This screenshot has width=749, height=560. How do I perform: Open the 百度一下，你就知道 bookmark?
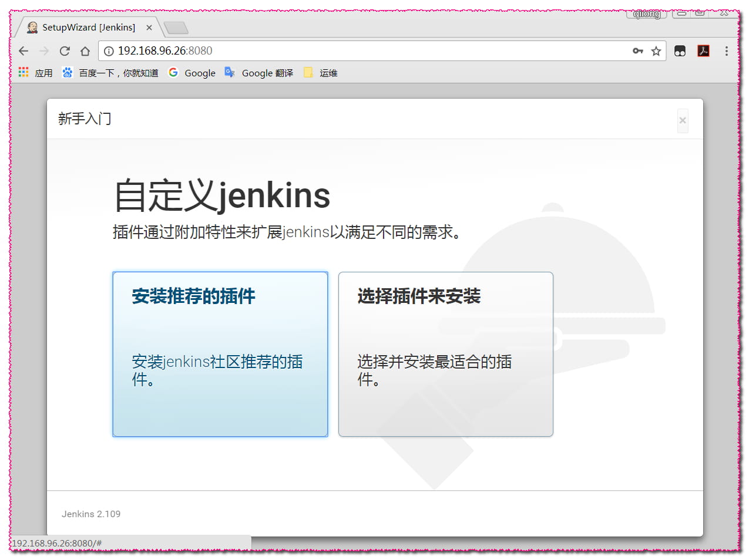click(x=110, y=73)
